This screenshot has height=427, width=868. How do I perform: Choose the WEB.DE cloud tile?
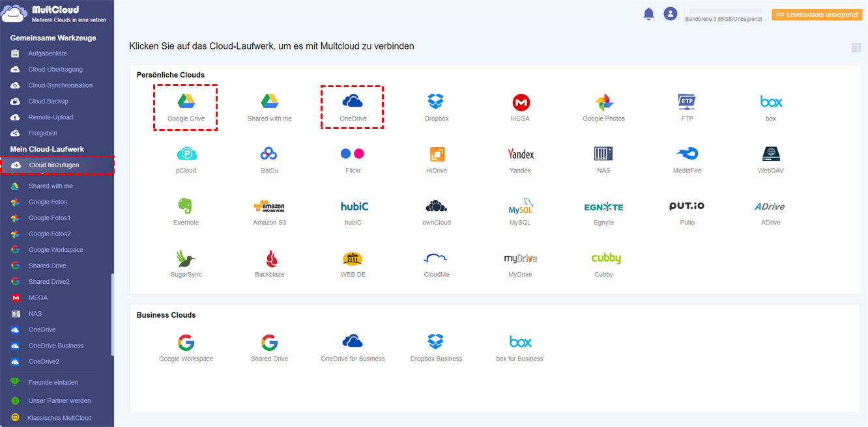point(353,264)
